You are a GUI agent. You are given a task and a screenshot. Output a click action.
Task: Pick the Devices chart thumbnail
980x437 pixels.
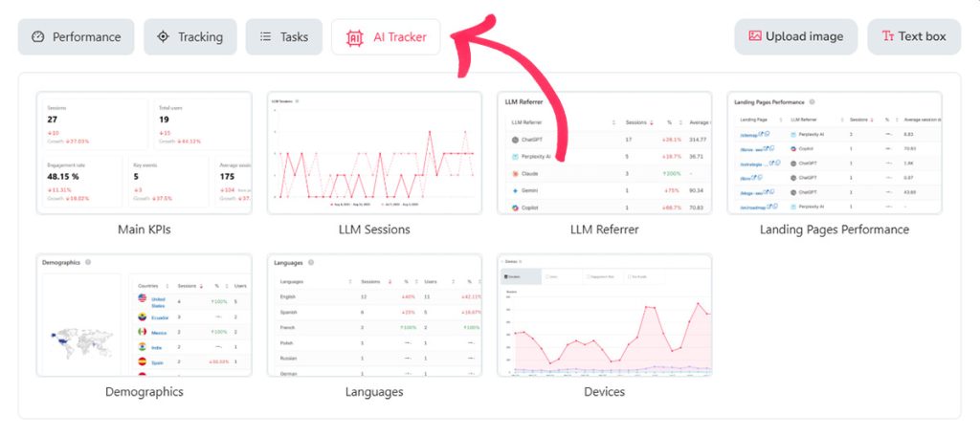(605, 316)
